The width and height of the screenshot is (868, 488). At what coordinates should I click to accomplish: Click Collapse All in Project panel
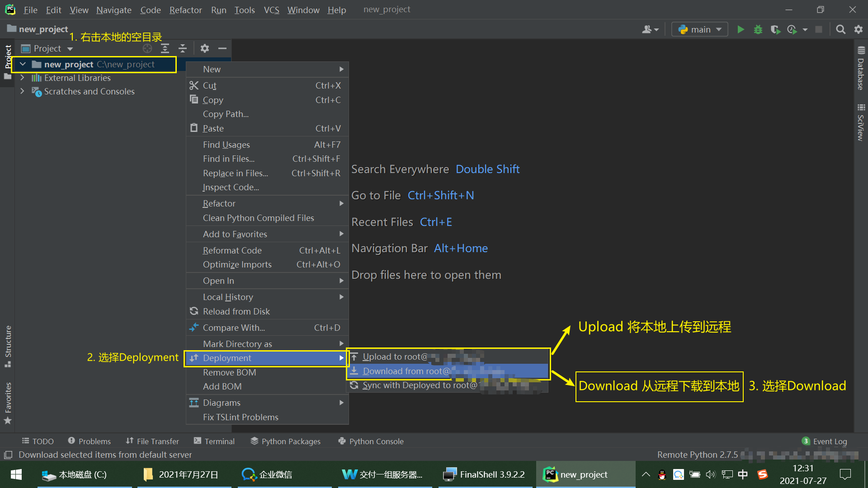click(183, 48)
